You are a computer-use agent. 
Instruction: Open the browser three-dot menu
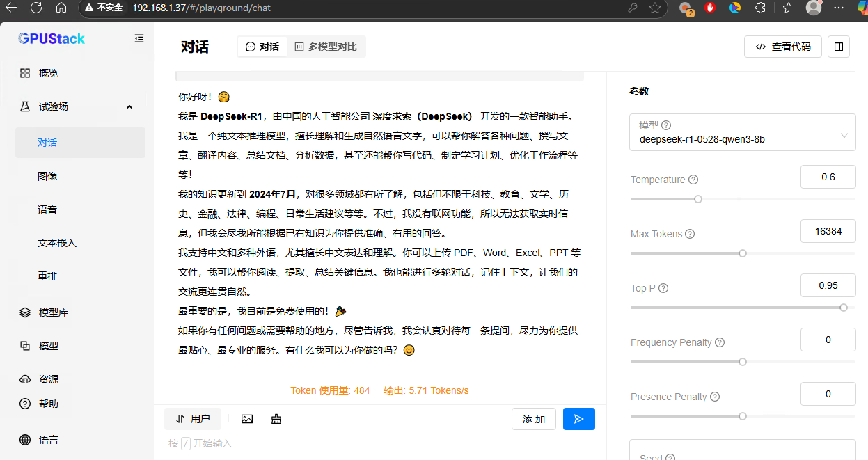click(840, 8)
